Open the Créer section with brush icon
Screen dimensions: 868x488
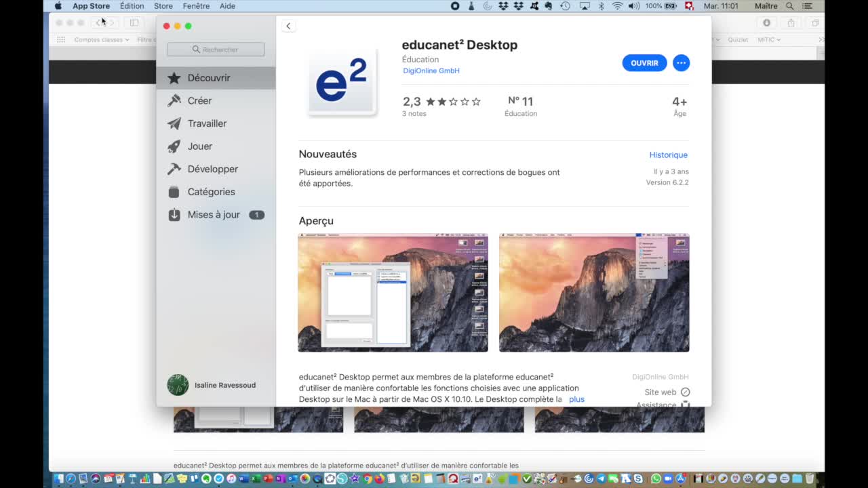(174, 101)
